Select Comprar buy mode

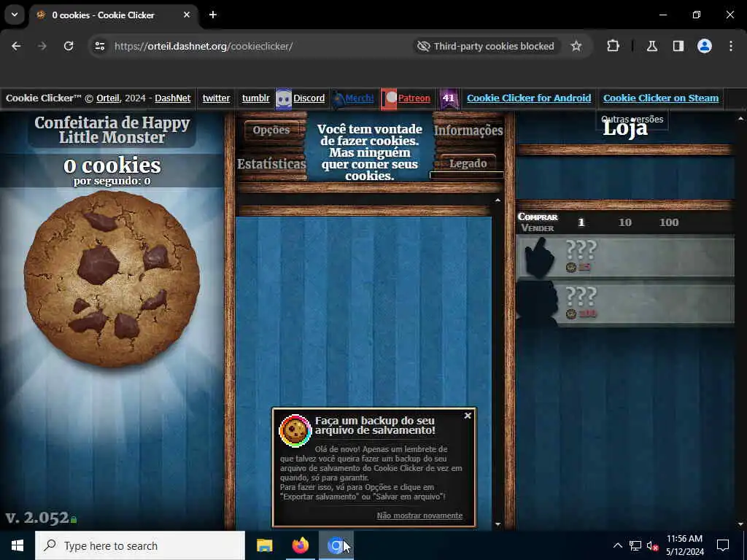pos(538,217)
